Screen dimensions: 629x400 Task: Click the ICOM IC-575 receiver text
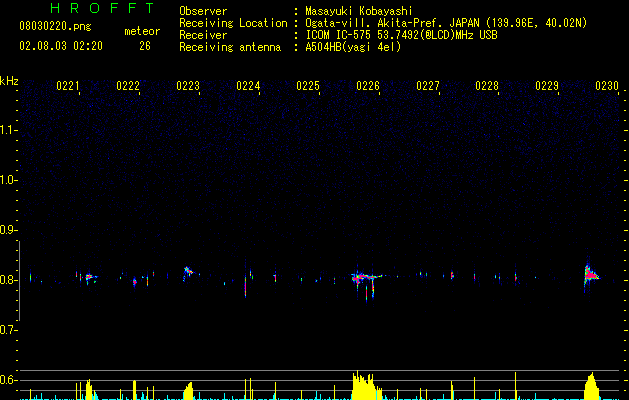(401, 35)
